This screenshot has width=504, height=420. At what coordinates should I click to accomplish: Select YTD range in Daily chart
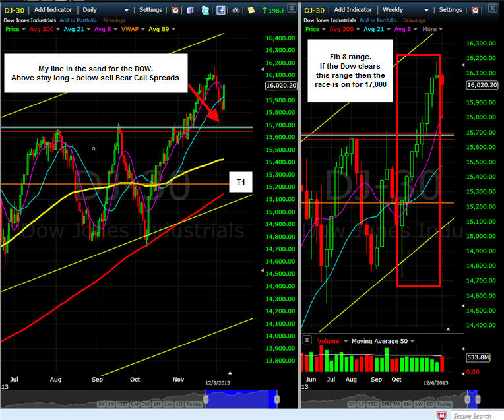122,404
